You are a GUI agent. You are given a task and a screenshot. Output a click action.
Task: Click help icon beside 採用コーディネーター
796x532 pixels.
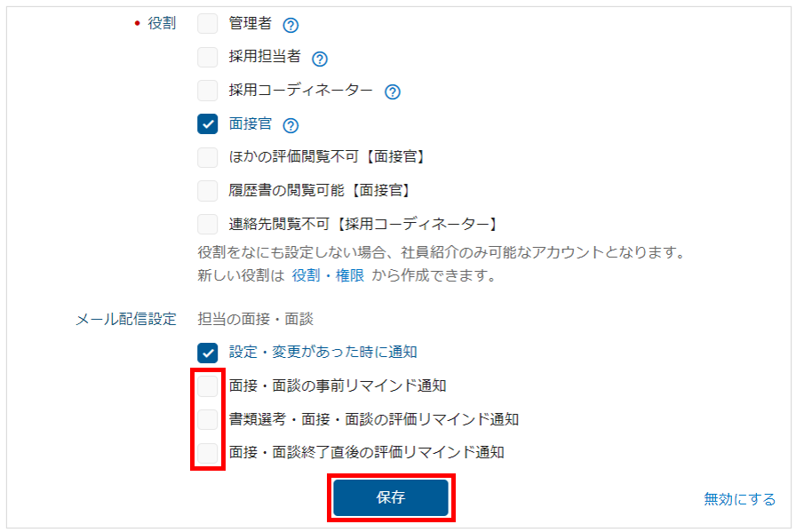[393, 91]
